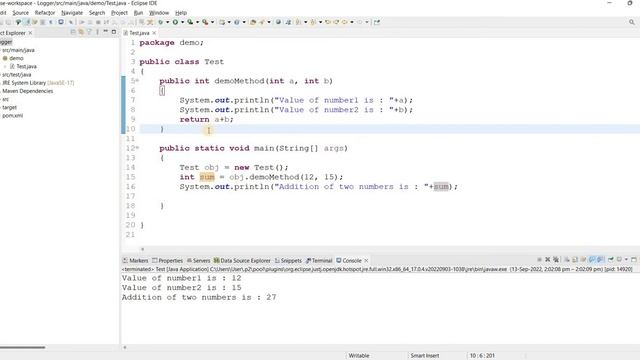Image resolution: width=640 pixels, height=360 pixels.
Task: Open the Run launch dropdown arrow
Action: tap(182, 22)
